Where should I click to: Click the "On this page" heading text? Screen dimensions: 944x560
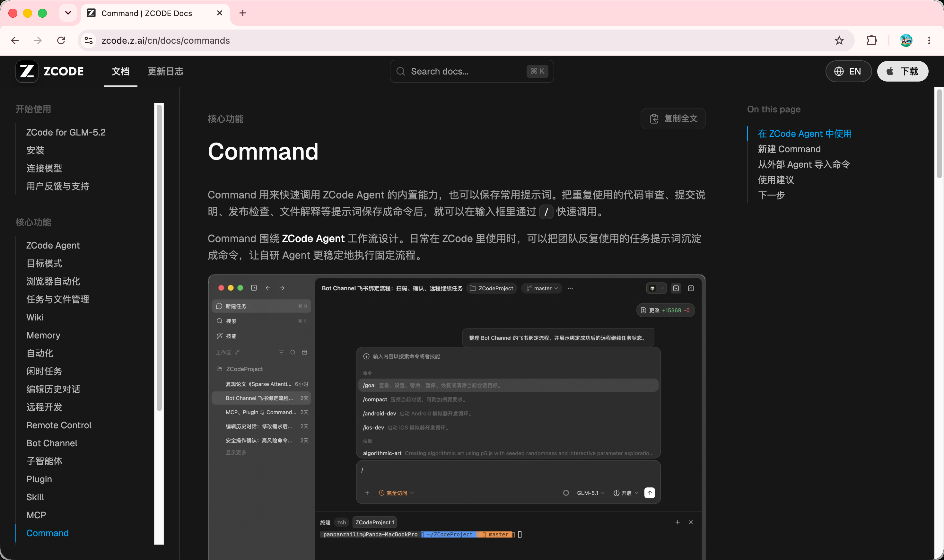pos(774,109)
